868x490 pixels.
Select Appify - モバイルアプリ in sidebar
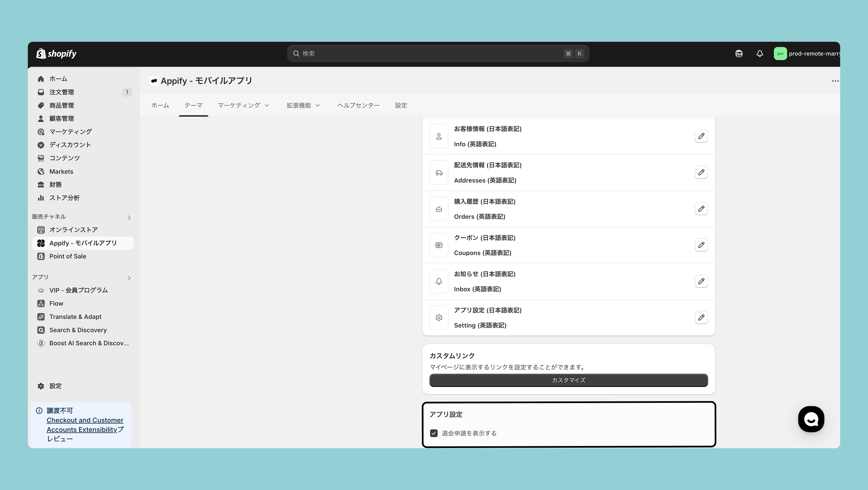[x=83, y=243]
